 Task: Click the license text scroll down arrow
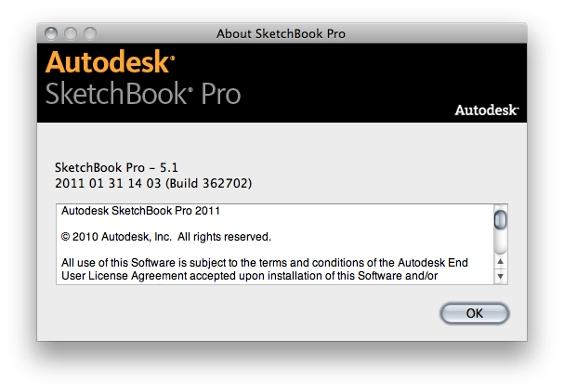click(501, 276)
